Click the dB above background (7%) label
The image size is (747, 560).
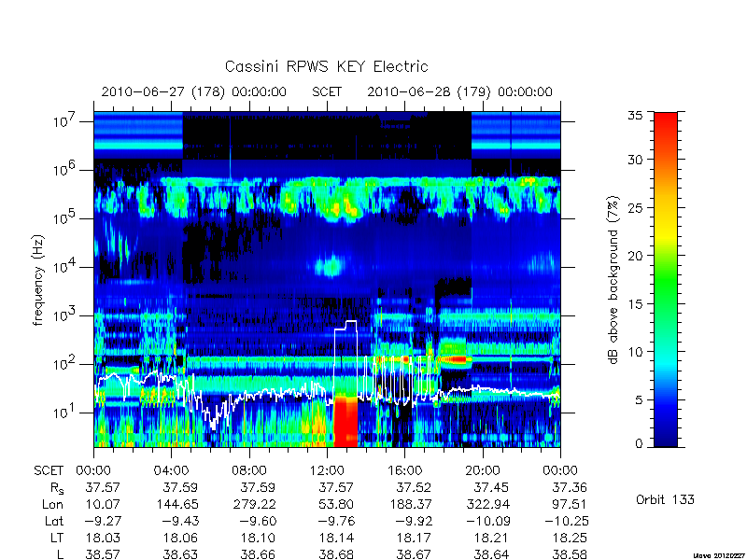(613, 280)
